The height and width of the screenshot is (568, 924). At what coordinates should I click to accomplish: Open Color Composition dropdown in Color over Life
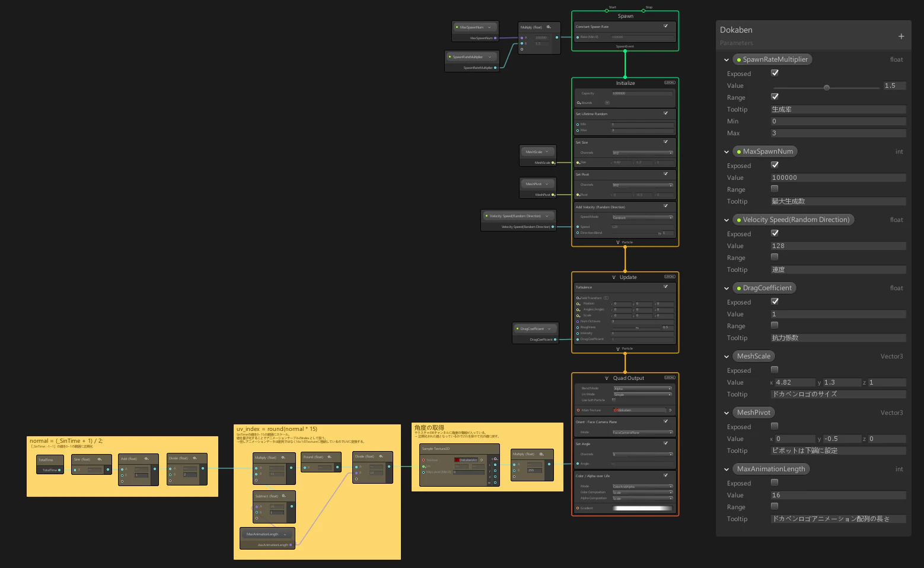point(642,492)
